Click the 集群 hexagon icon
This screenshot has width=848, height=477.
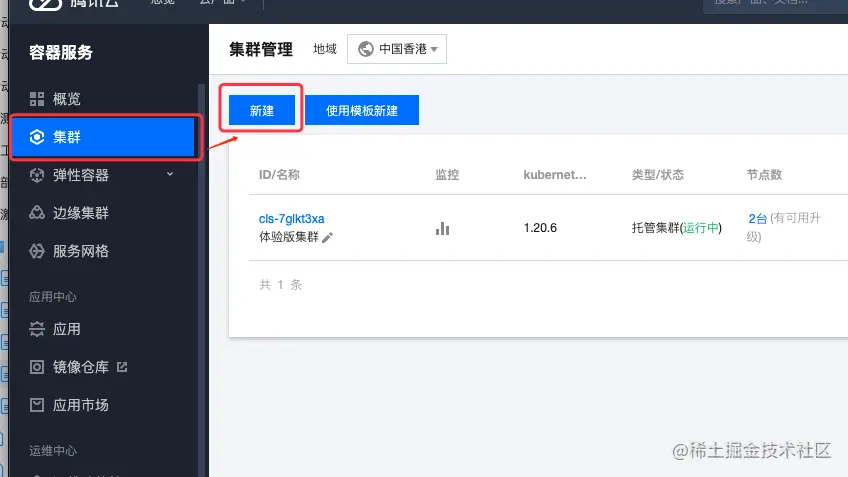37,137
